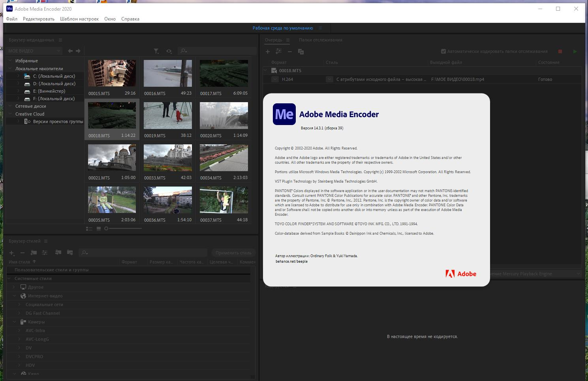Delete preset using minus icon in Preset Browser

(23, 253)
